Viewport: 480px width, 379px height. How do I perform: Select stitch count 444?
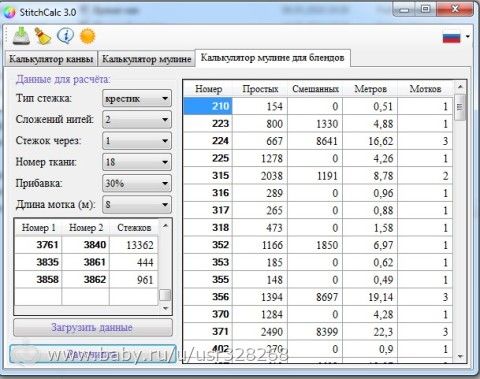pos(134,262)
